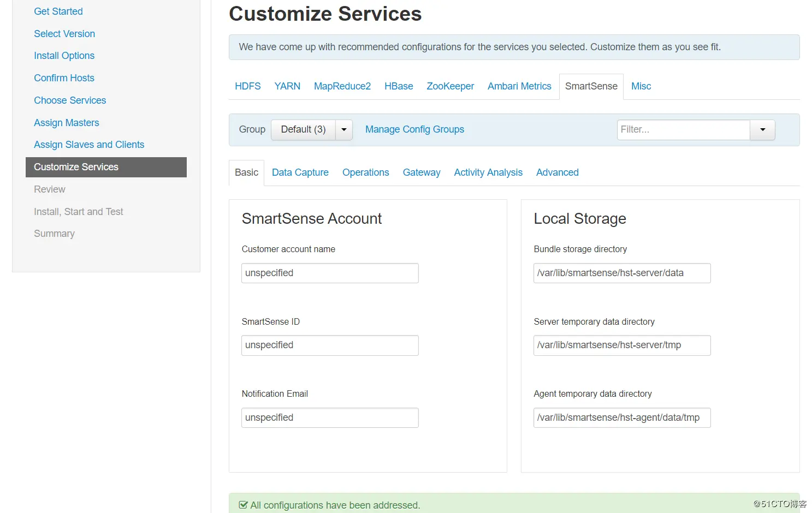Edit the Customer account name field

tap(330, 273)
